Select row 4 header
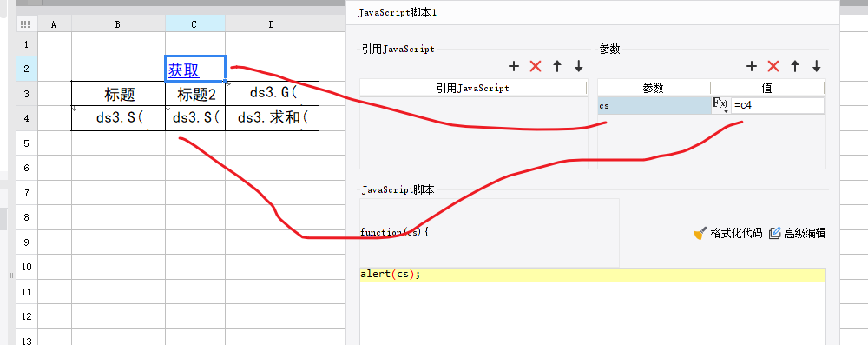Screen dimensions: 868x345 coord(27,118)
